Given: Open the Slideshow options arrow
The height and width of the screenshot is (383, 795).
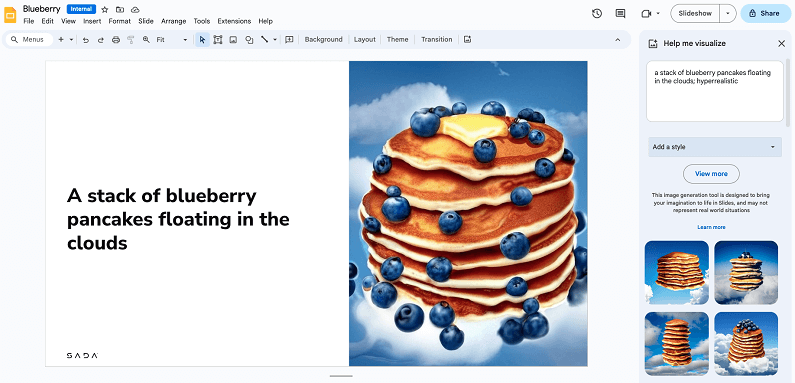Looking at the screenshot, I should [728, 14].
